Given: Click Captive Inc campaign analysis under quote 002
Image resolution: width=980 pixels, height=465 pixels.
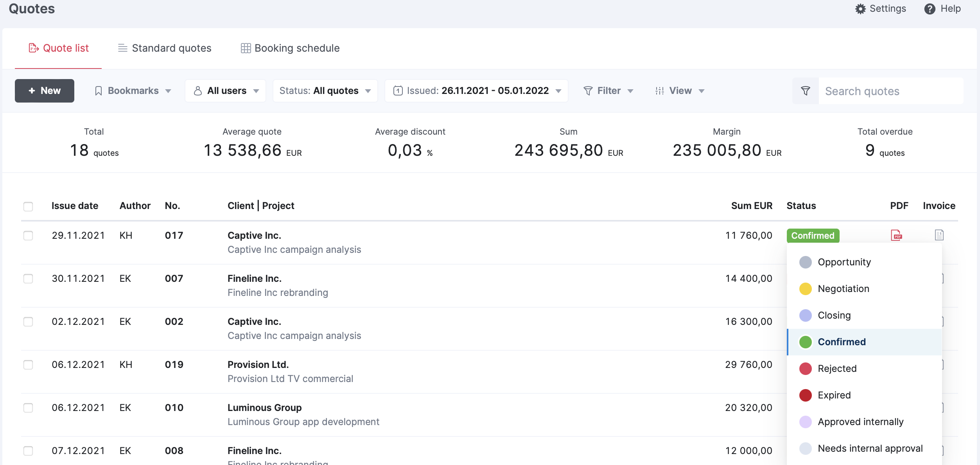Looking at the screenshot, I should (294, 335).
